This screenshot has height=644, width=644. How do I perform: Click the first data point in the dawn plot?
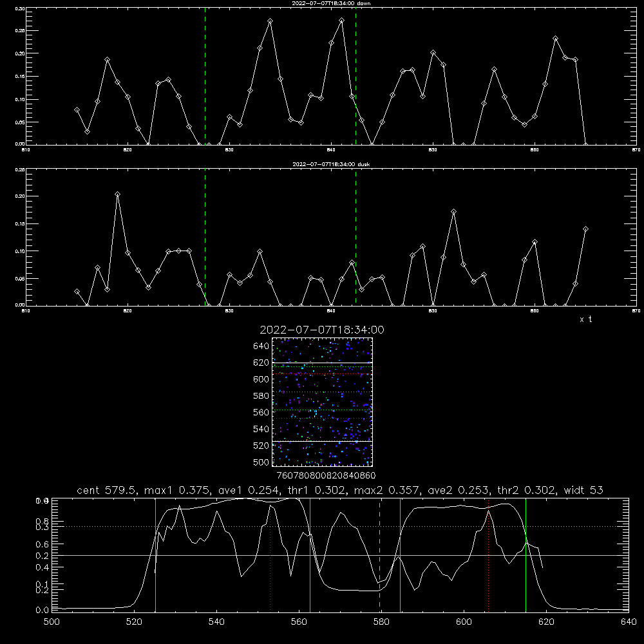click(x=77, y=110)
